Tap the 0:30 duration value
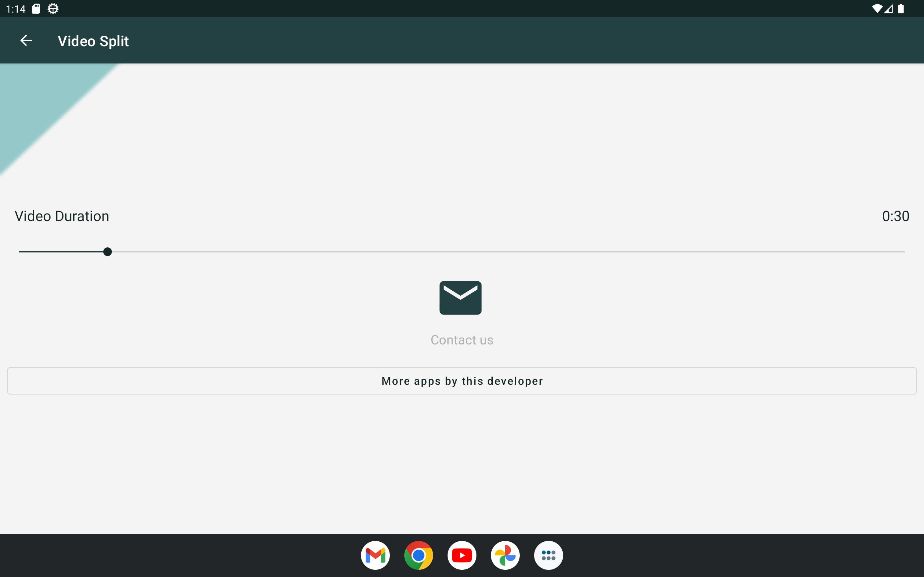924x577 pixels. [895, 216]
